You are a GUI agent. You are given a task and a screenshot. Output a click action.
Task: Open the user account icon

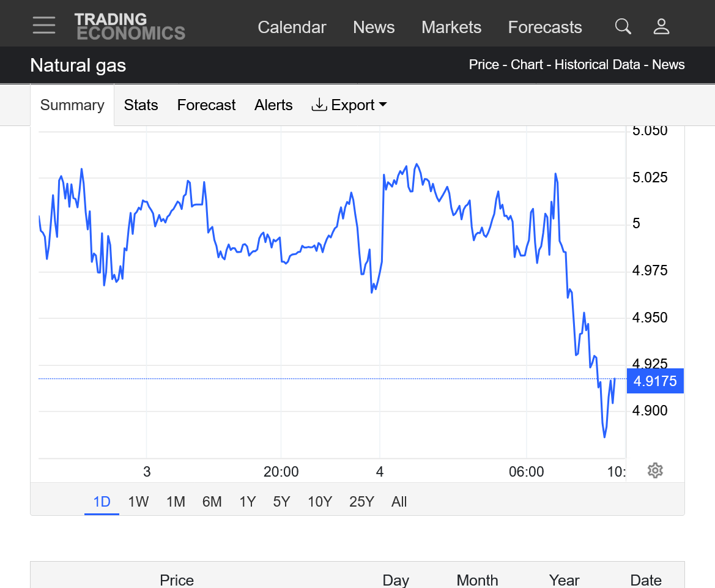click(x=661, y=26)
